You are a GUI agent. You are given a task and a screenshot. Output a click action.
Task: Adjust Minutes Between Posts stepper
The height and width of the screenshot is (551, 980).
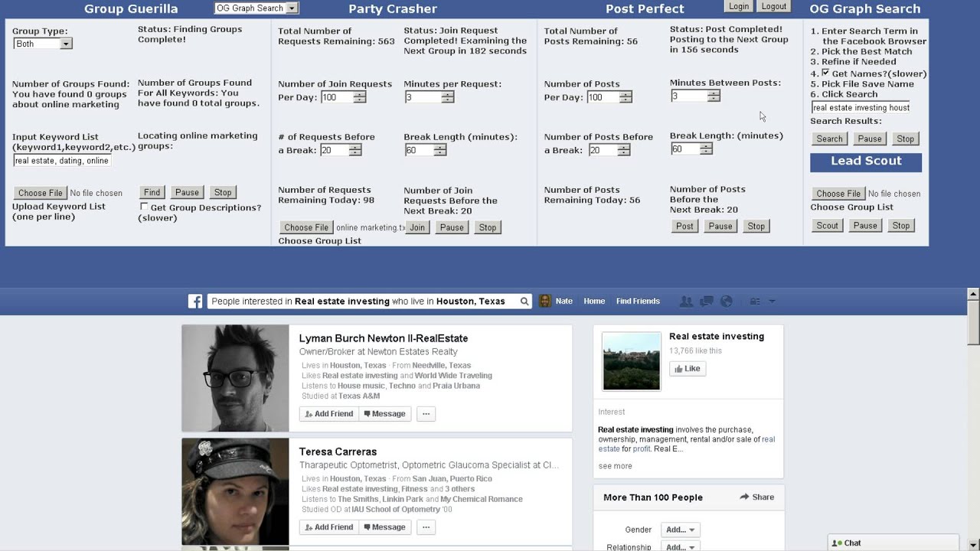click(714, 96)
